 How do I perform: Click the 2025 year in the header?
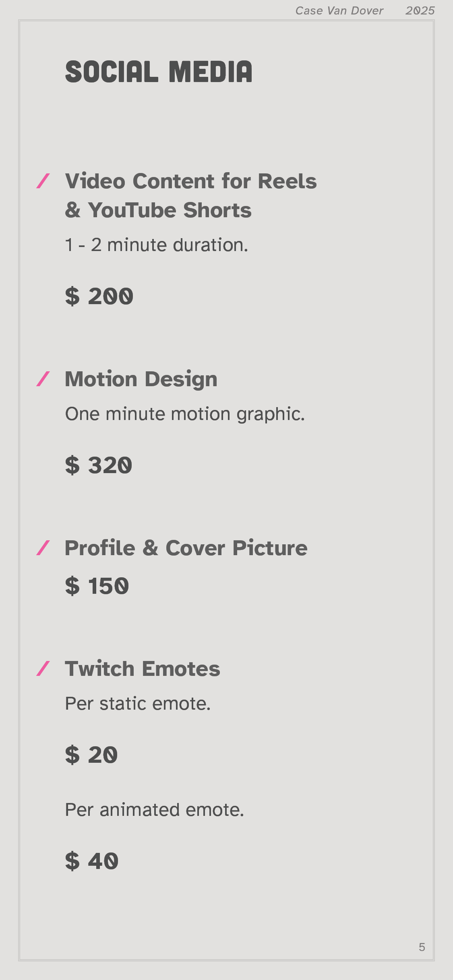point(420,11)
